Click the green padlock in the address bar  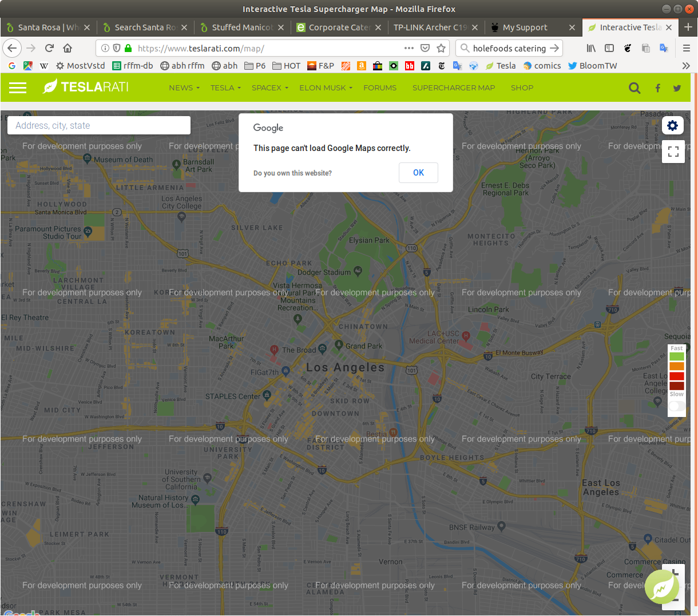128,48
